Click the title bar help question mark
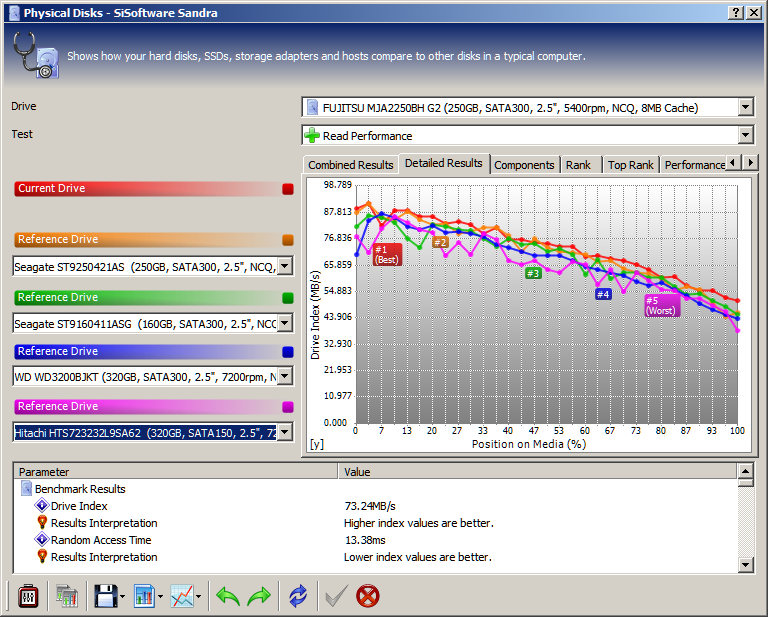The height and width of the screenshot is (617, 768). [735, 13]
